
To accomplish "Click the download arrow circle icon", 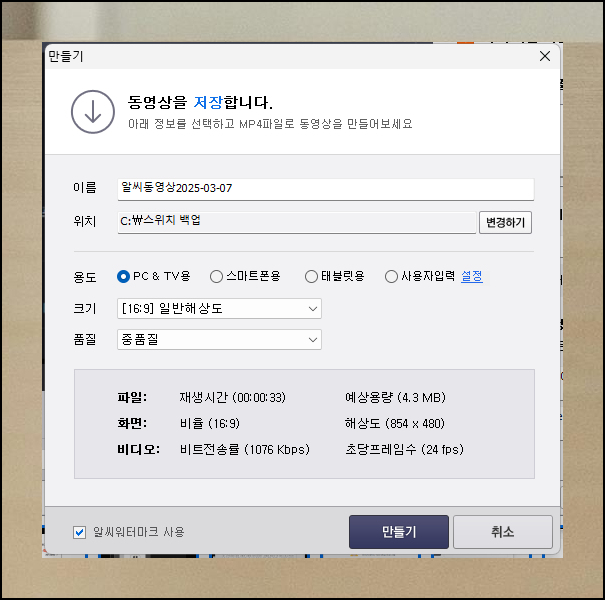I will [x=93, y=112].
